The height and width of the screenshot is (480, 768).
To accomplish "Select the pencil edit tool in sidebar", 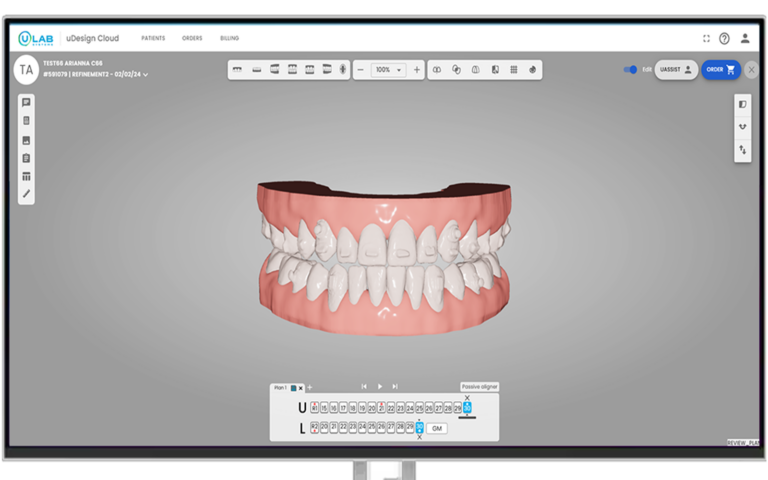I will coord(26,194).
